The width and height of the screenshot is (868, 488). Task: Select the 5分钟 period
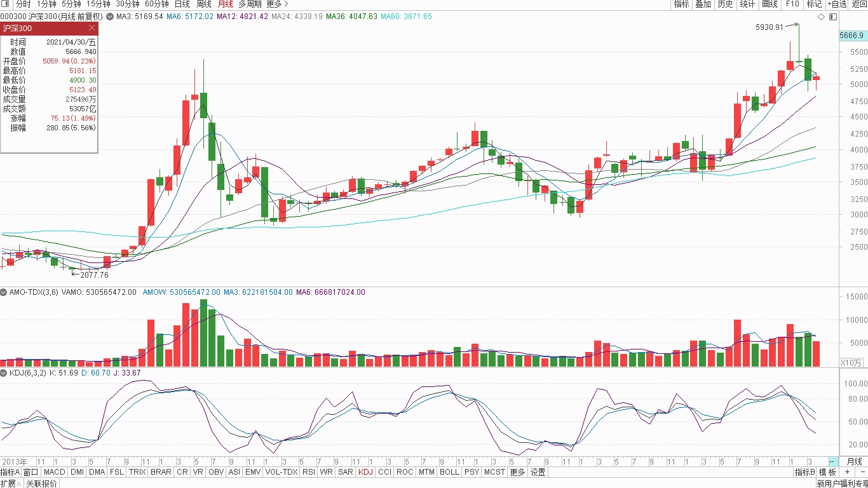click(71, 4)
